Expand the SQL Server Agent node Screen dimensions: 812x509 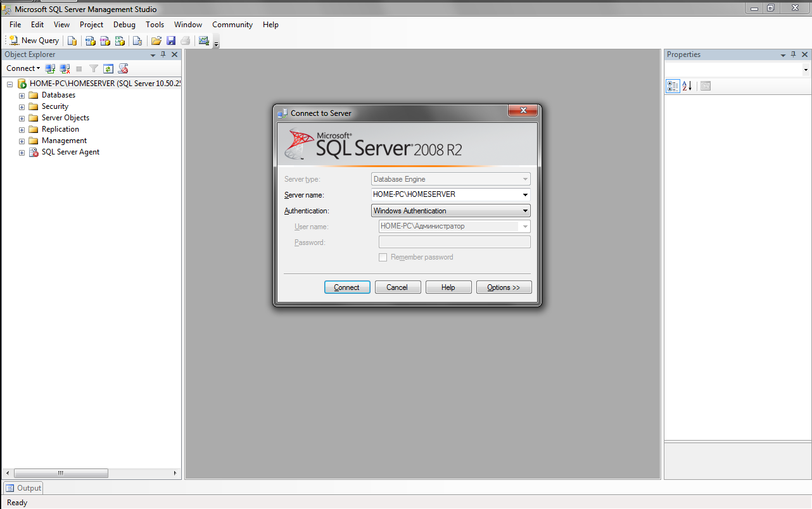pos(22,153)
